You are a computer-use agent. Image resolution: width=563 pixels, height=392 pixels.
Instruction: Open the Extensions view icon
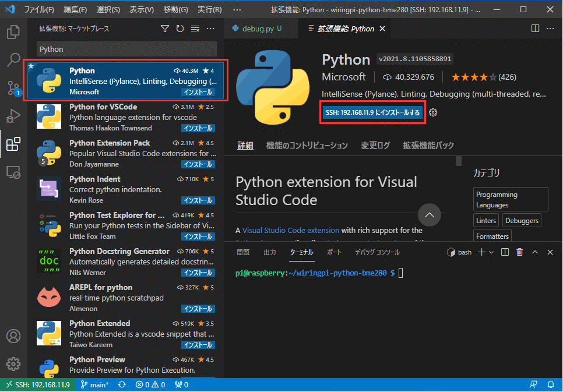[13, 144]
